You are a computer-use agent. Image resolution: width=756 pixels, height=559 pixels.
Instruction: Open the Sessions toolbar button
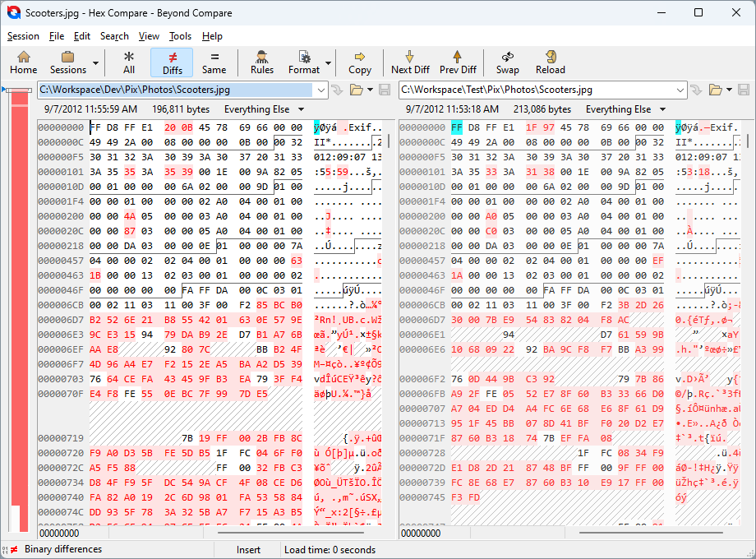(67, 62)
